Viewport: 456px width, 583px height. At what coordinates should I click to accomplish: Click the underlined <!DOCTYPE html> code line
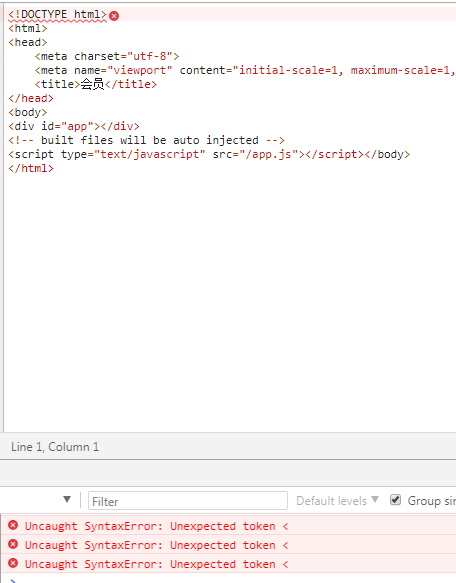[x=58, y=15]
